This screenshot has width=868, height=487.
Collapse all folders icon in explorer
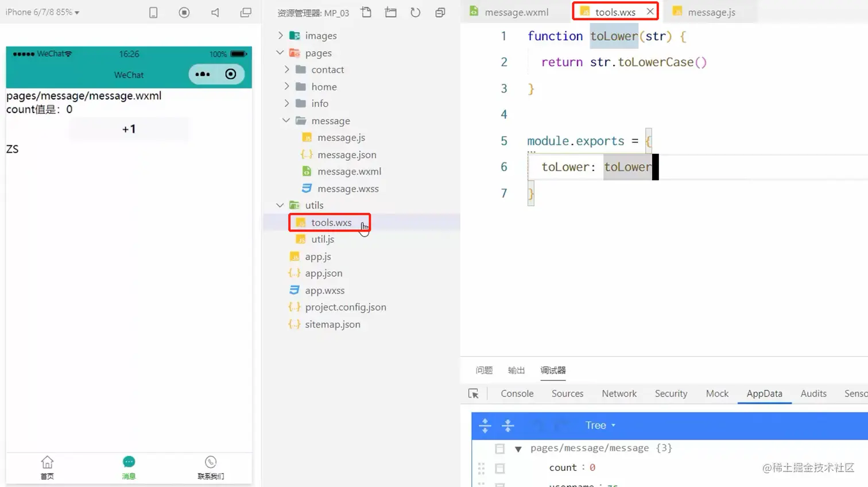pos(440,12)
